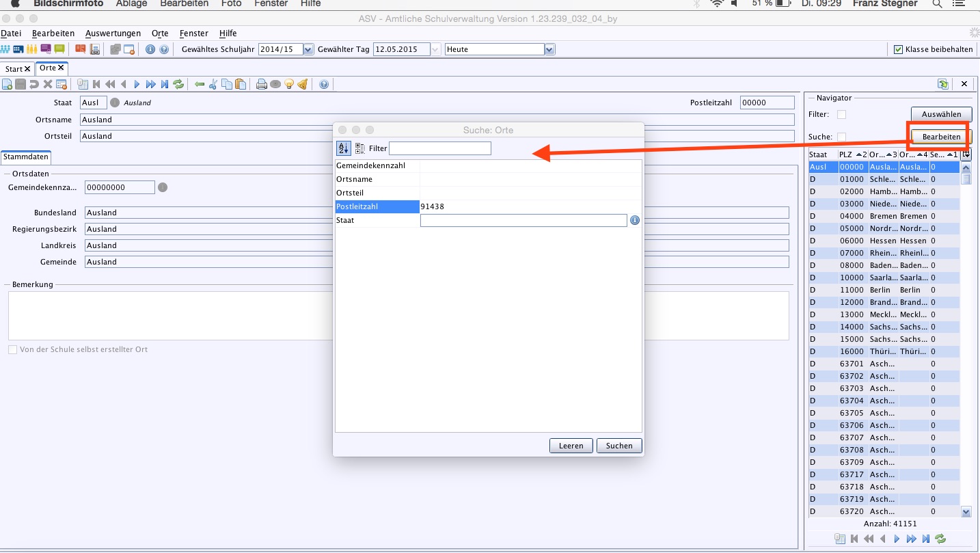The image size is (980, 553).
Task: Open Gewählter Tag date dropdown
Action: pos(435,49)
